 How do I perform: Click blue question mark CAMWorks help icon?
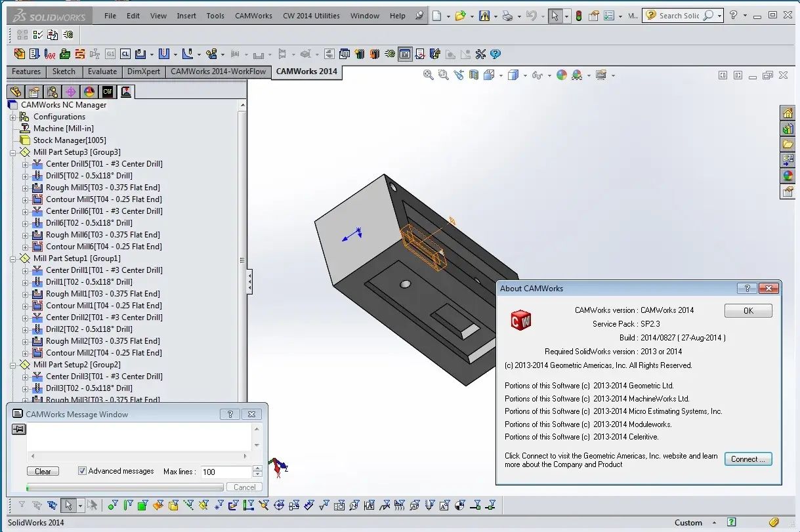(495, 54)
